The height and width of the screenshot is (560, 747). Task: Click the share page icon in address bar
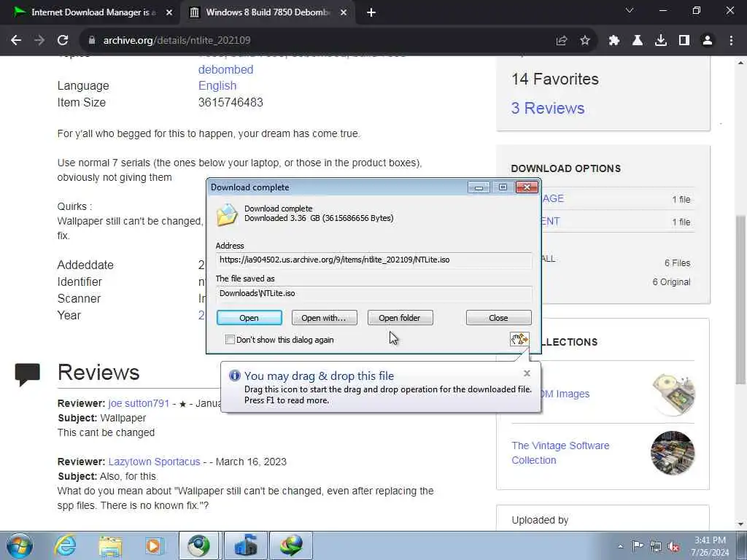coord(562,41)
